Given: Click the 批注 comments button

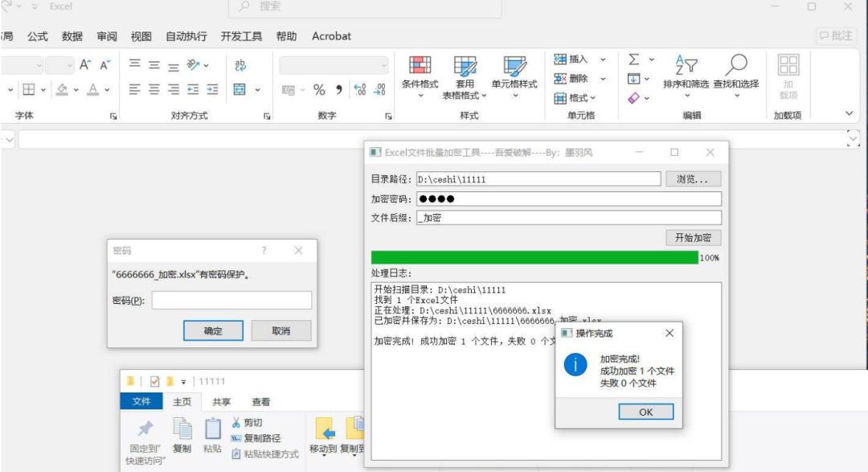Looking at the screenshot, I should pyautogui.click(x=836, y=36).
